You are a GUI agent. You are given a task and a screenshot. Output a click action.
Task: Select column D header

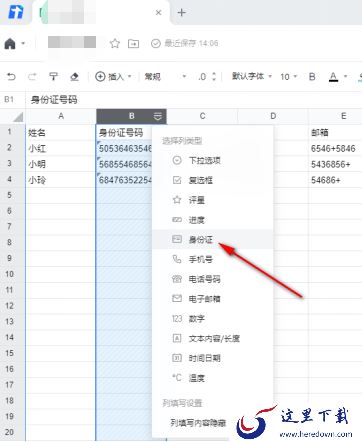[273, 116]
